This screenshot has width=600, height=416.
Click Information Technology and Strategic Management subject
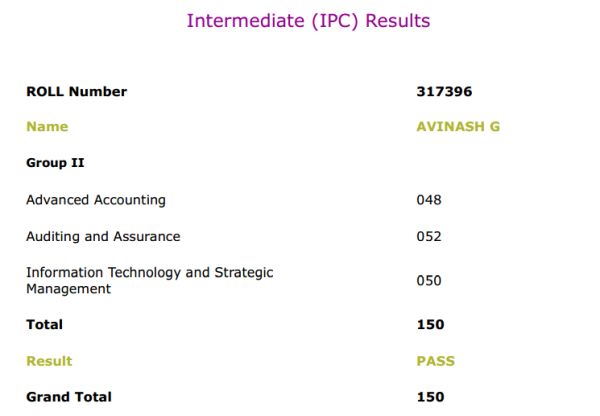click(149, 280)
